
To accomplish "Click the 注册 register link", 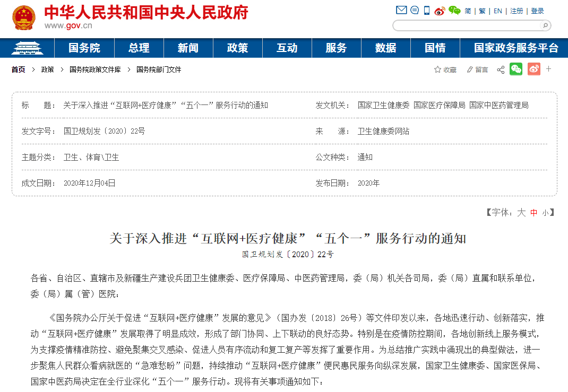I will (x=517, y=11).
